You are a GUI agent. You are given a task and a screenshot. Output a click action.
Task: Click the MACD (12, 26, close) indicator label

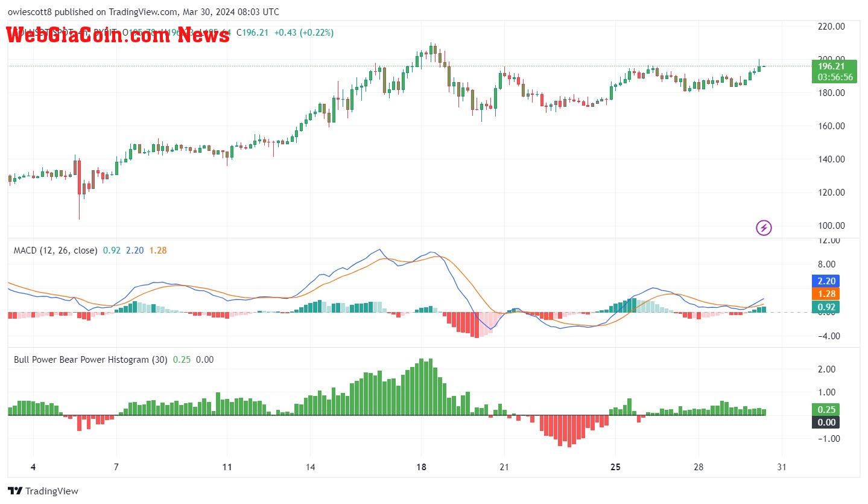coord(55,250)
